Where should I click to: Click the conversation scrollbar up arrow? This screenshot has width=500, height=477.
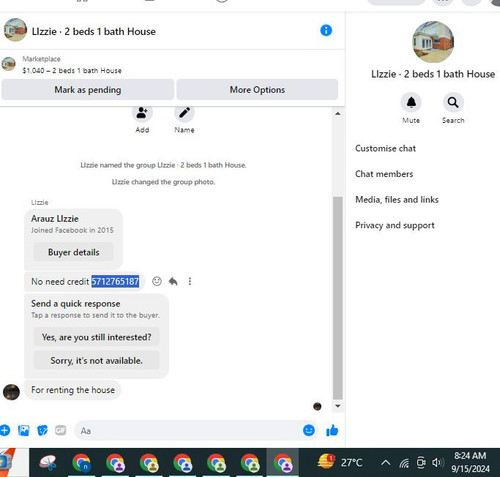point(338,114)
